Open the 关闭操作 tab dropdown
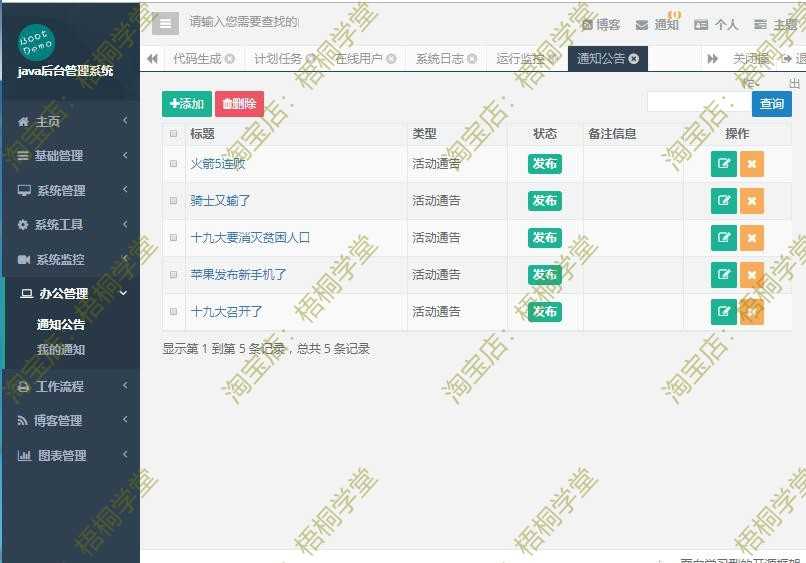Image resolution: width=806 pixels, height=563 pixels. [x=752, y=59]
